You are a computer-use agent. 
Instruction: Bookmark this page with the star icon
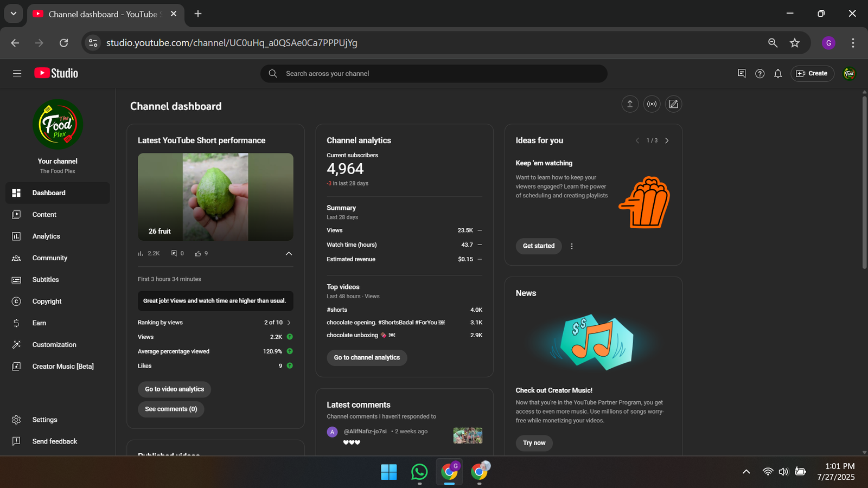[795, 43]
